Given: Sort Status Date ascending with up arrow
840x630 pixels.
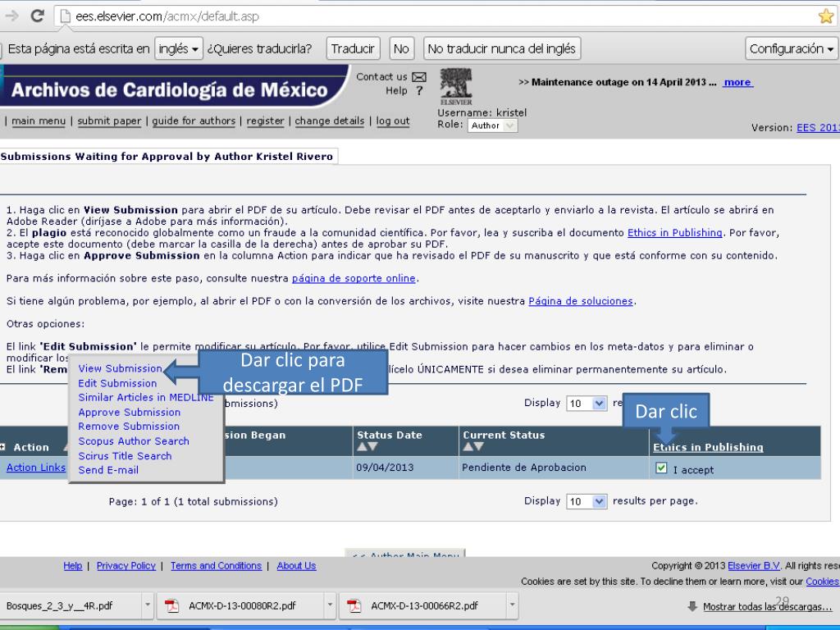Looking at the screenshot, I should [x=362, y=446].
